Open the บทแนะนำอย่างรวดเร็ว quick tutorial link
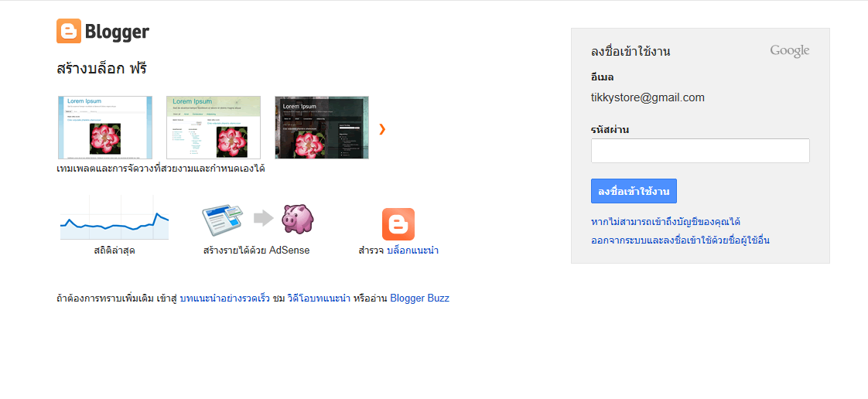Image resolution: width=868 pixels, height=399 pixels. (x=225, y=298)
